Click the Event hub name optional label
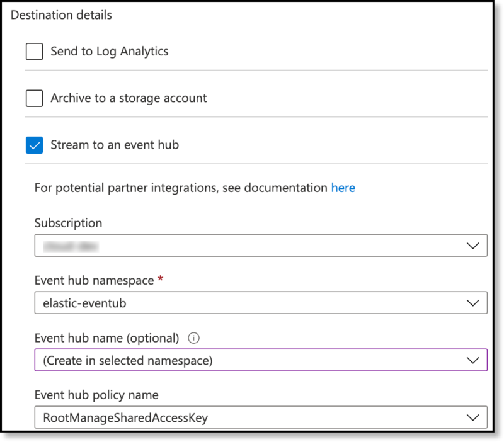This screenshot has height=442, width=504. pyautogui.click(x=107, y=337)
